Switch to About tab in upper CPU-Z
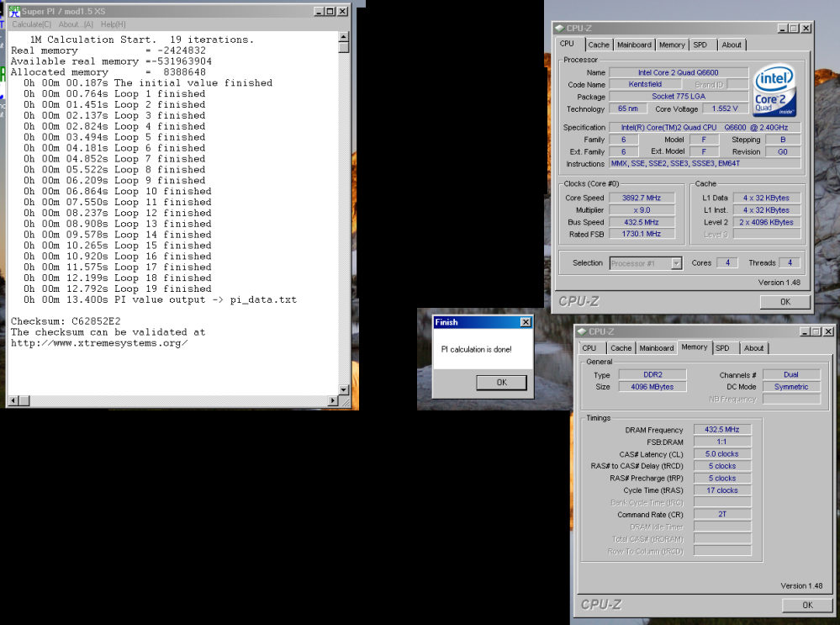 click(732, 45)
